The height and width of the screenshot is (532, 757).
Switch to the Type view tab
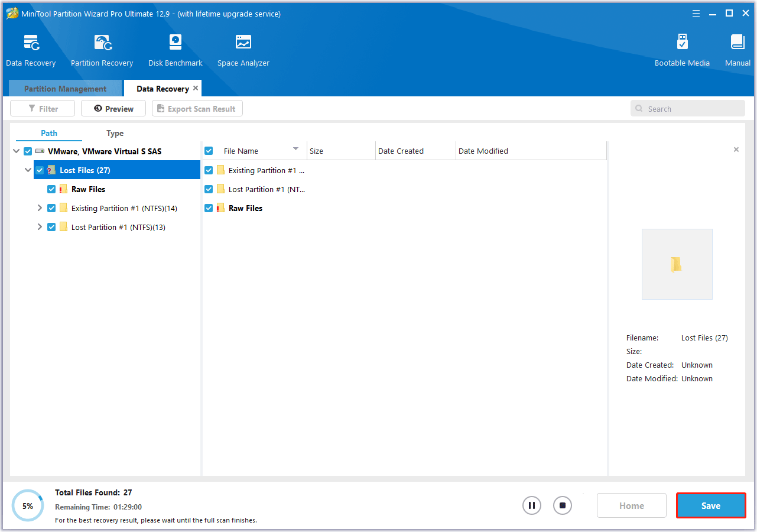[x=115, y=133]
